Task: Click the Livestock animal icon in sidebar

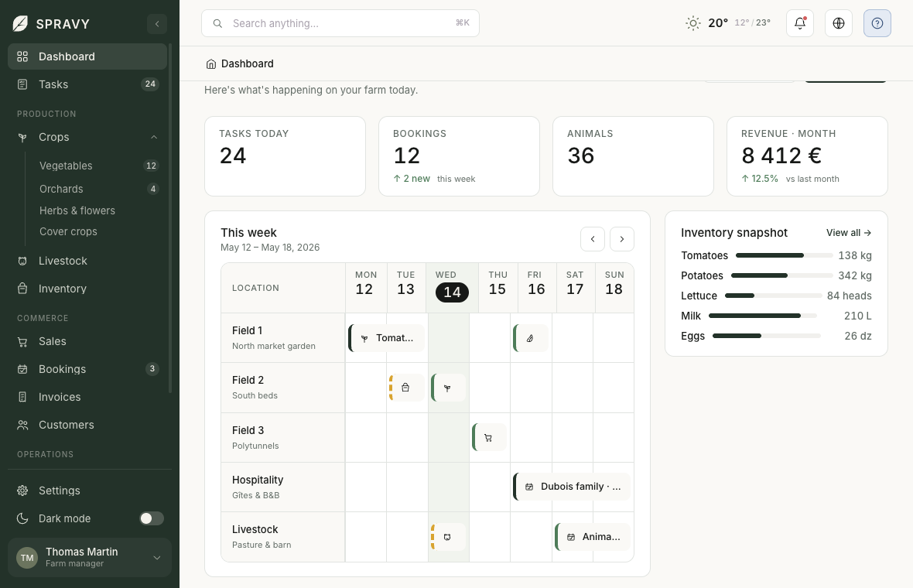Action: (x=22, y=261)
